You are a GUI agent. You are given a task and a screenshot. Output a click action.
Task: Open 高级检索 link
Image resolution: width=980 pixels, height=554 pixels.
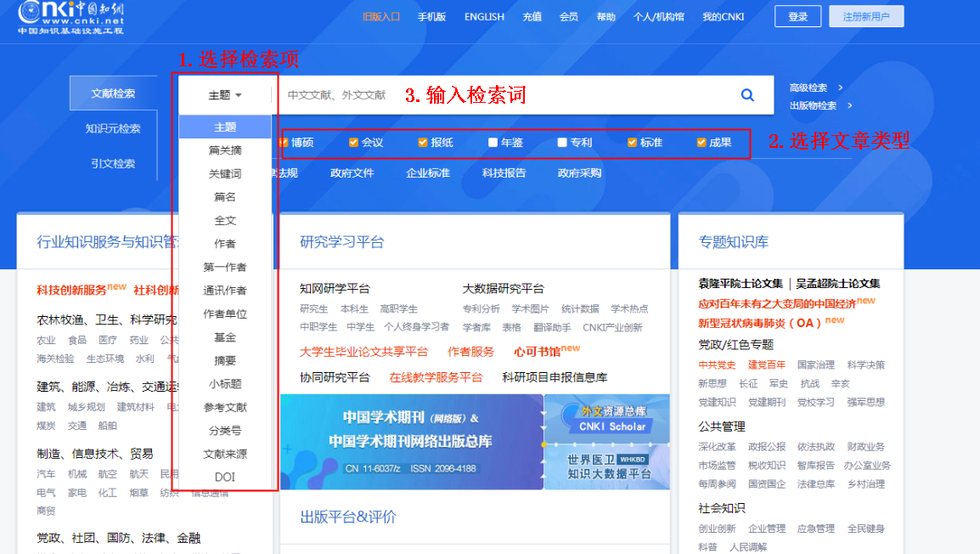[808, 88]
